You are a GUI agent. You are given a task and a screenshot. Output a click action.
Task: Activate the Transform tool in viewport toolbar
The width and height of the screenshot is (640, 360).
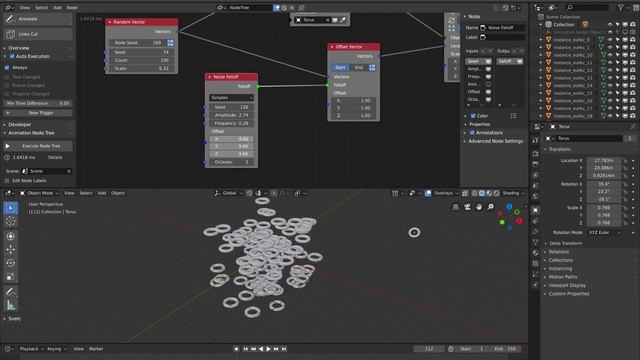(x=11, y=236)
